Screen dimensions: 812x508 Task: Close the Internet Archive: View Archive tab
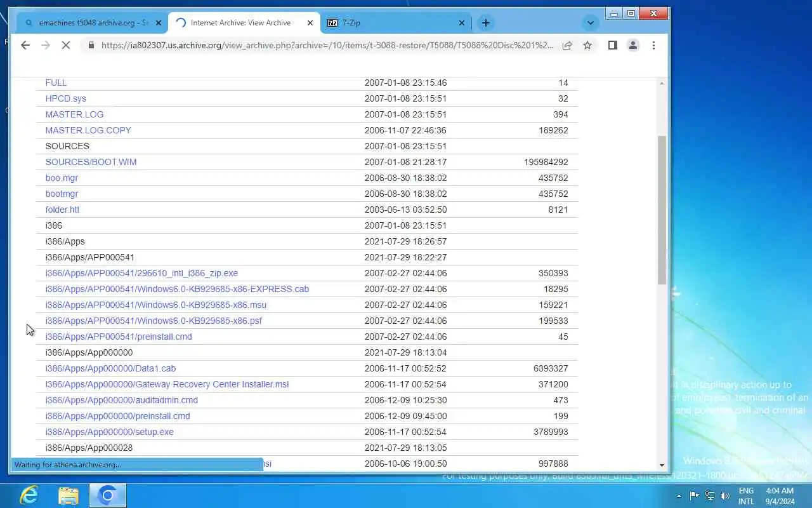coord(310,23)
